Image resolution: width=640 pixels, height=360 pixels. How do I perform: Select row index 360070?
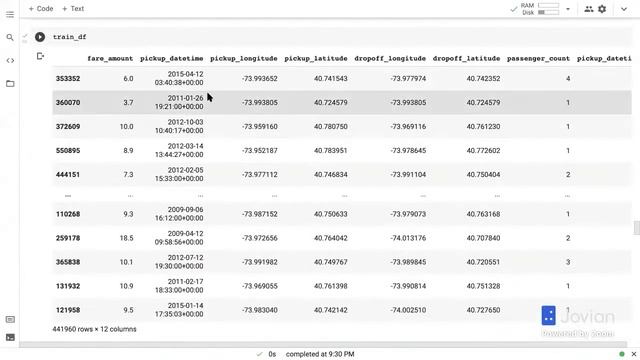[x=68, y=102]
